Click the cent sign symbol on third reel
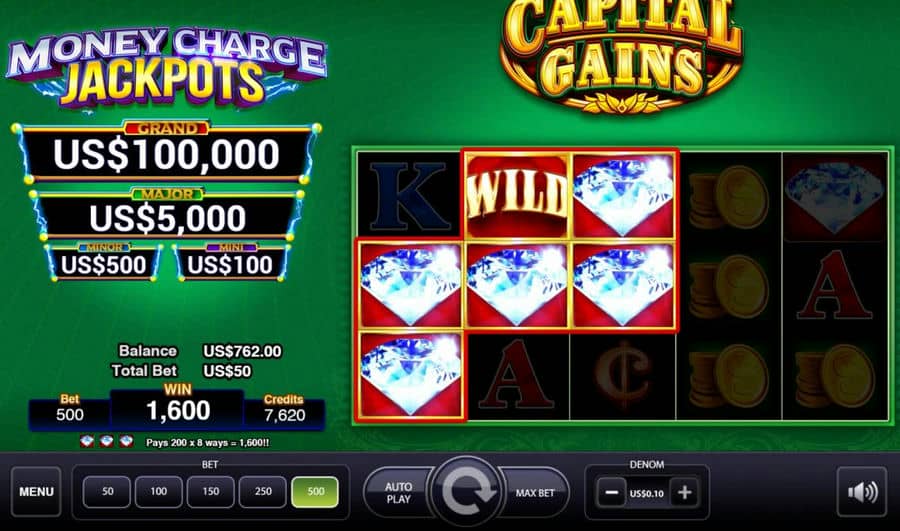 click(623, 376)
